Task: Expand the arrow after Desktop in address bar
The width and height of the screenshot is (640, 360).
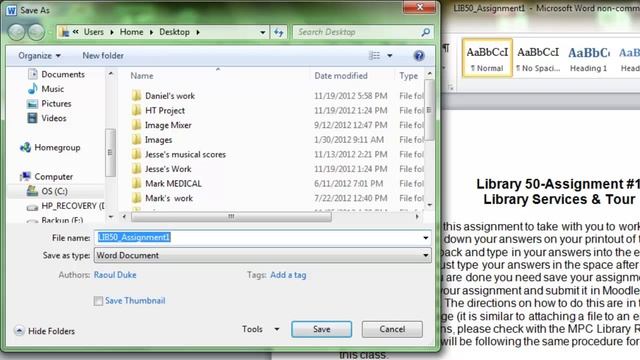Action: (x=198, y=32)
